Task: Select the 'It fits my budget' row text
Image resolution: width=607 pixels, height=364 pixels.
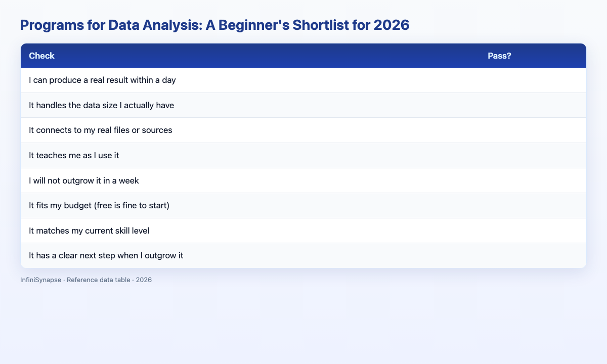Action: point(106,205)
